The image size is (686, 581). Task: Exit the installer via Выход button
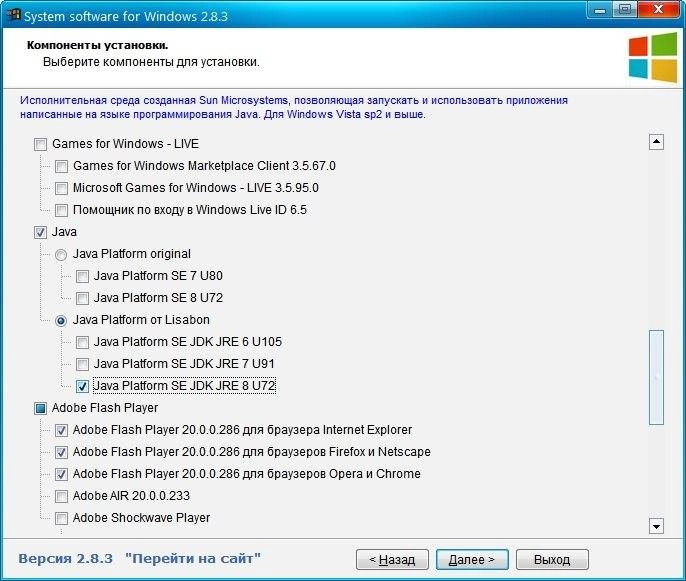(x=552, y=560)
